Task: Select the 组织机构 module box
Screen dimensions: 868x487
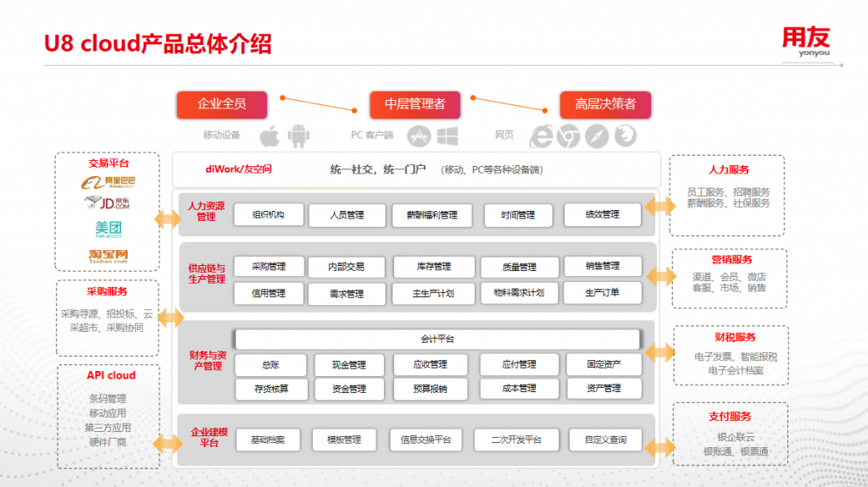Action: 267,215
